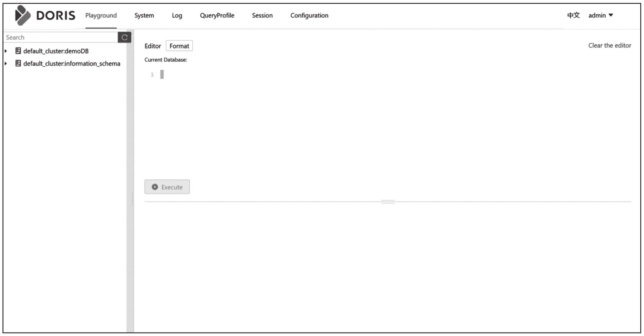The width and height of the screenshot is (644, 336).
Task: Click the Editor label
Action: 153,46
